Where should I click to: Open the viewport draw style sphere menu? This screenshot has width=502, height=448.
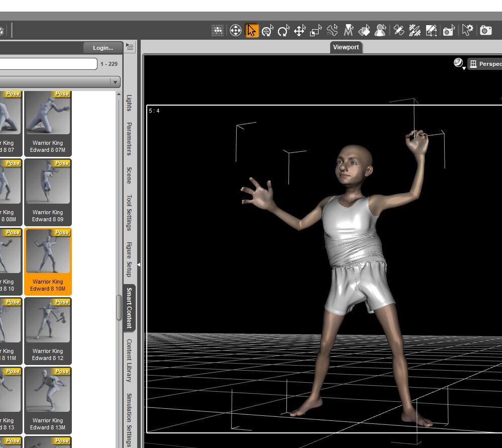coord(459,63)
